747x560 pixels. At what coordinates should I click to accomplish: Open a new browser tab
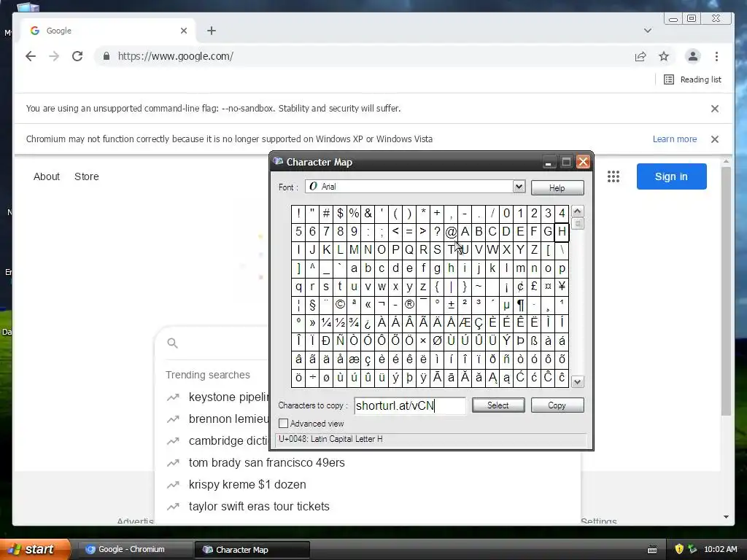point(212,31)
